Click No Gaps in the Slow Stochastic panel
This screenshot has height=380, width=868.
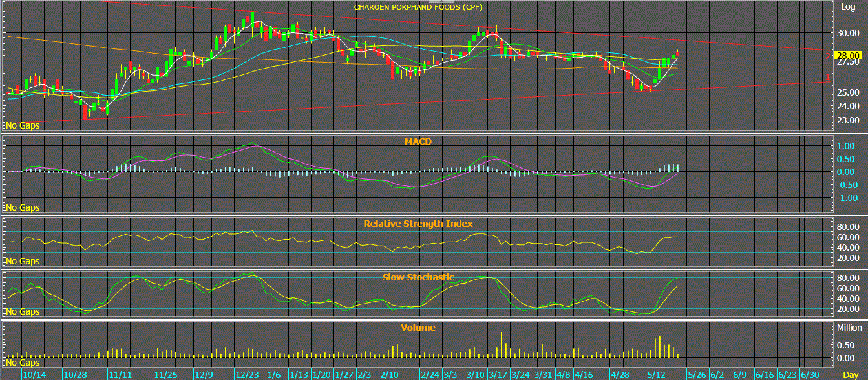[23, 311]
